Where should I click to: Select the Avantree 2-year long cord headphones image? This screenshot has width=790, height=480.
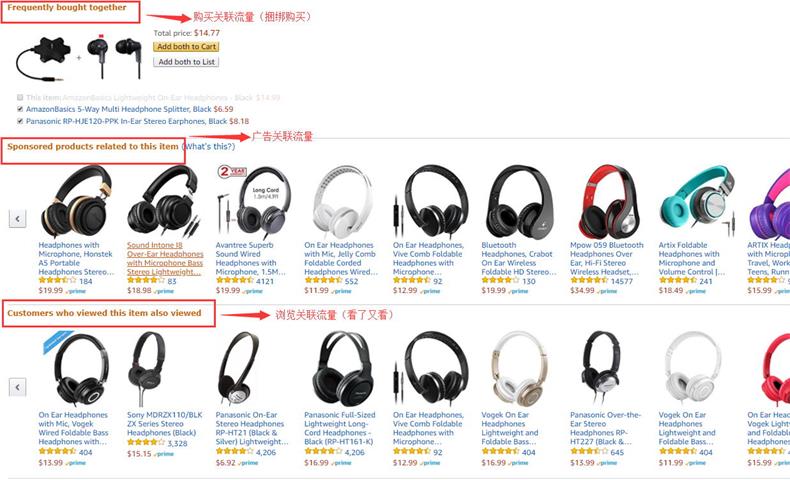tap(253, 201)
